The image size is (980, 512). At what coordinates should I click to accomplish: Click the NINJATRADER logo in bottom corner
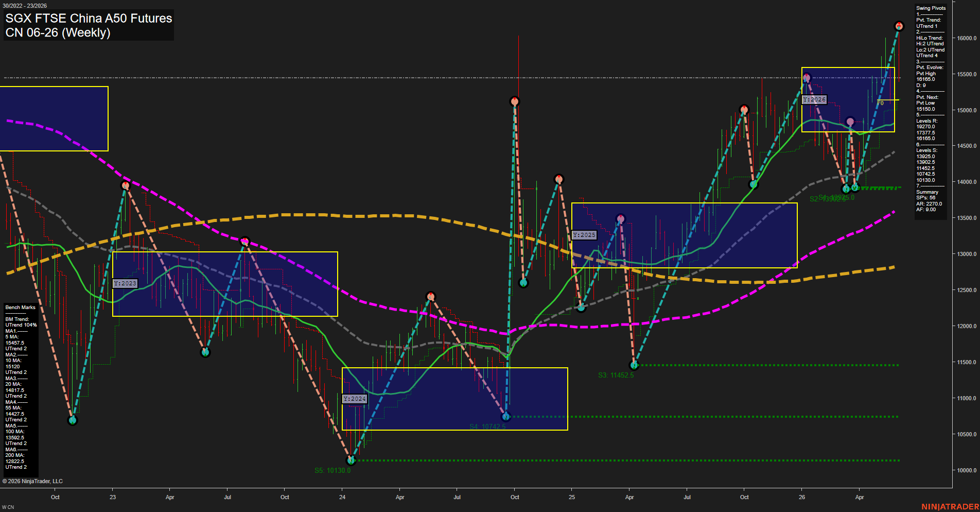(x=950, y=507)
